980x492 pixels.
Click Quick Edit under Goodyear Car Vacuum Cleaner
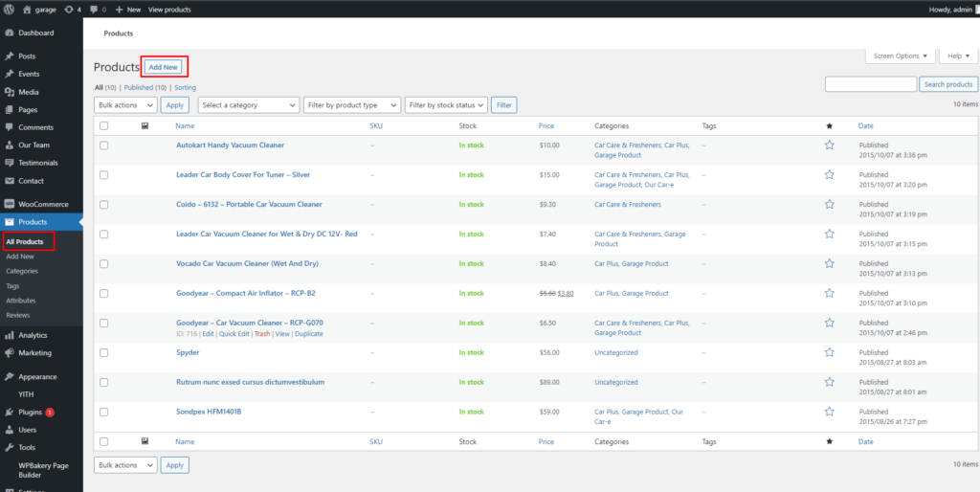tap(234, 334)
